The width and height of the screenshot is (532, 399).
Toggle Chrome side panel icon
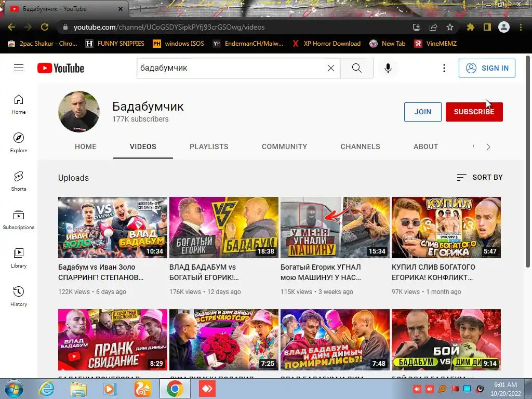(x=487, y=27)
